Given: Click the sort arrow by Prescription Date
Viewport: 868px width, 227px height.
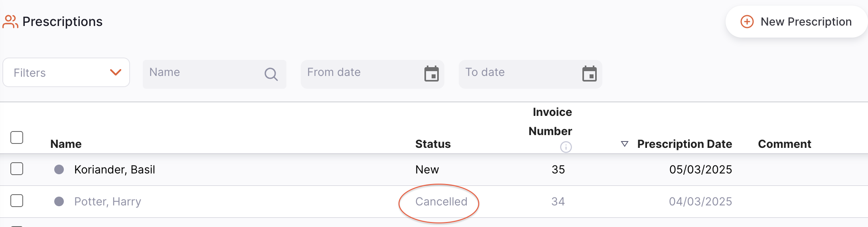Looking at the screenshot, I should click(625, 144).
